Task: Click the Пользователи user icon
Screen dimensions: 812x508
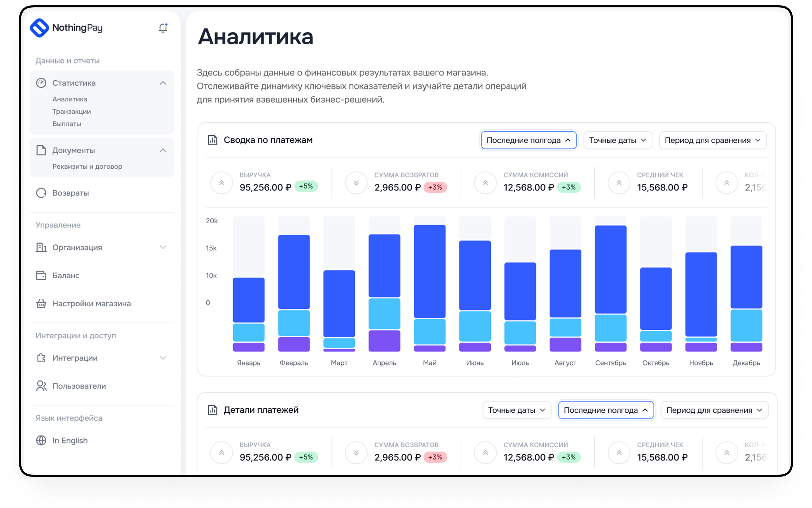Action: click(x=41, y=386)
